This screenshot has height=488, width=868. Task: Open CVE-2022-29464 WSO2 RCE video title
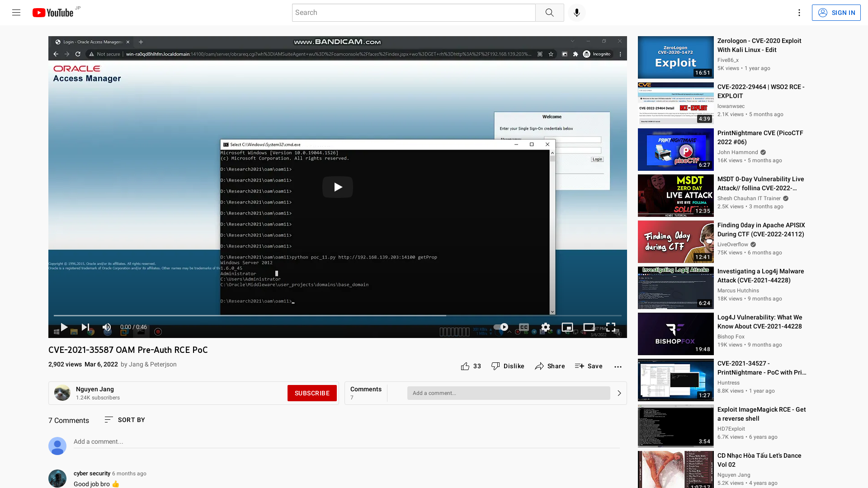click(761, 91)
